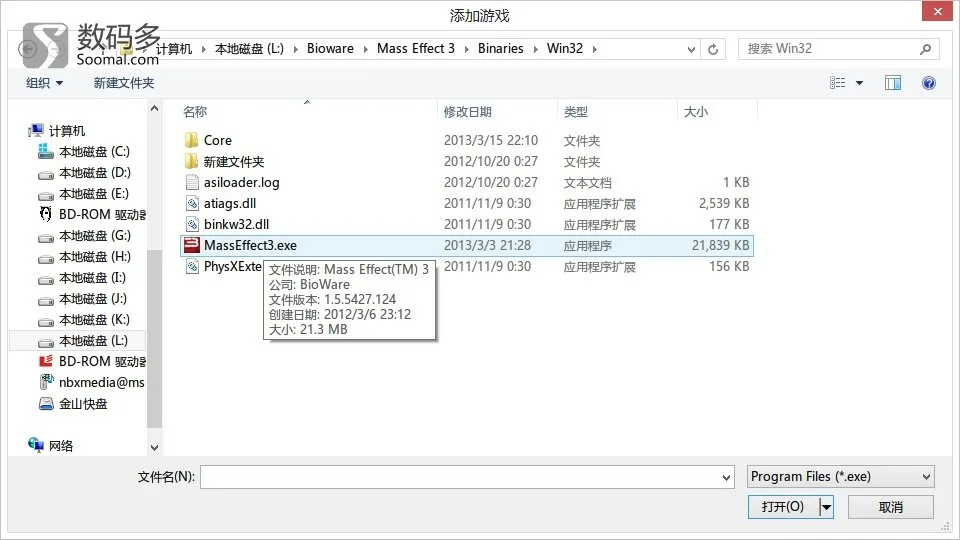The image size is (960, 540).
Task: Click the binkw32.dll file icon
Action: pos(192,224)
